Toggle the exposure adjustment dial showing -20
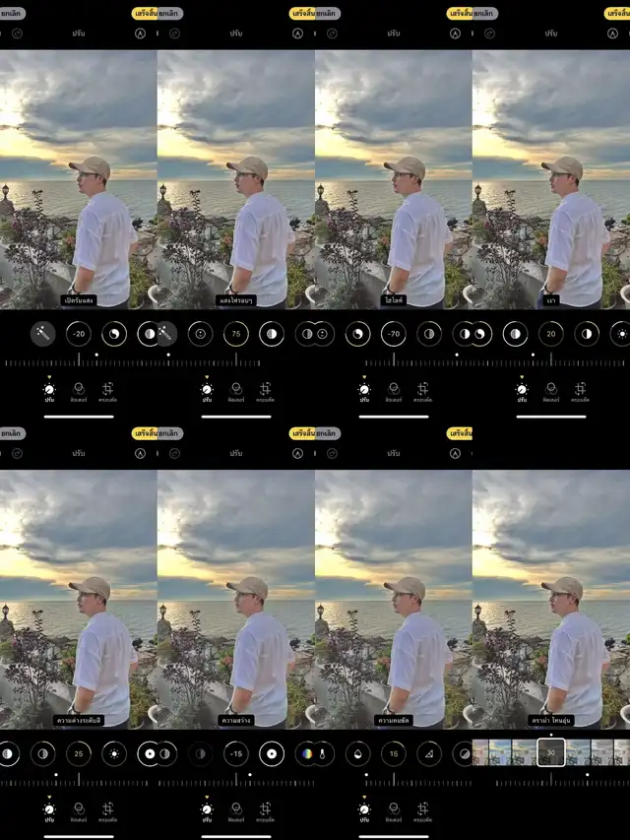The image size is (630, 840). (79, 334)
